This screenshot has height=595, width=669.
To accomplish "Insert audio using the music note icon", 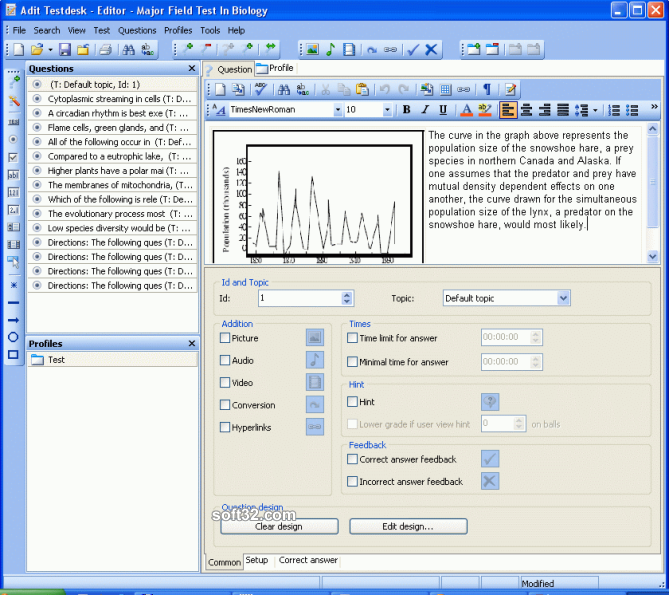I will pos(330,49).
